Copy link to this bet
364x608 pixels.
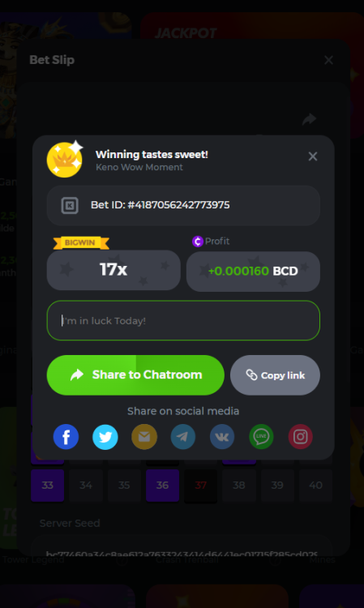tap(275, 375)
